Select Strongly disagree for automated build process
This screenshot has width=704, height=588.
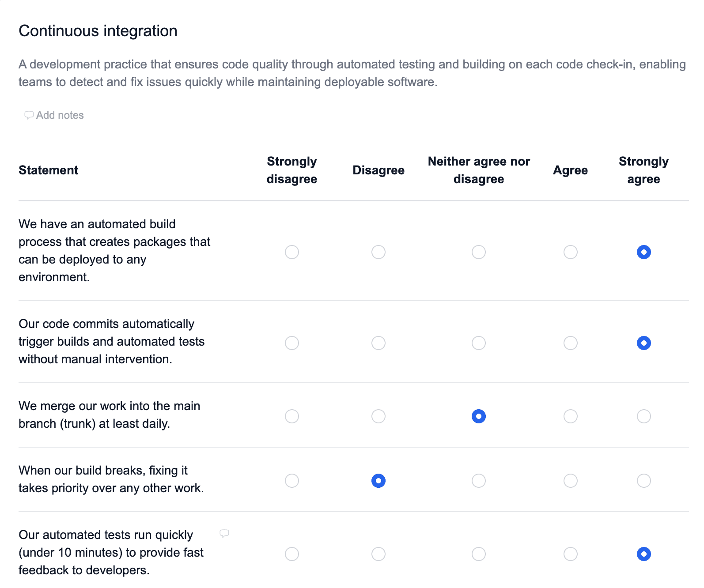pyautogui.click(x=292, y=252)
